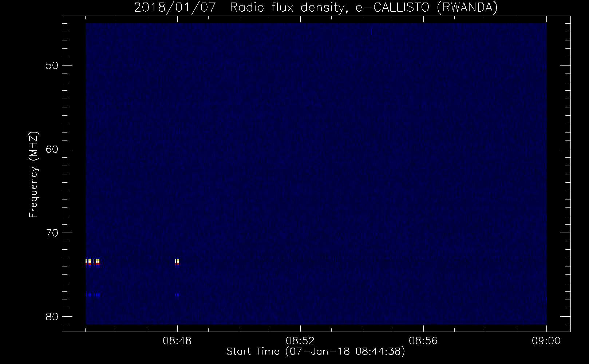
Task: Click the faint blue mark near 08:48 at 77 MHz
Action: (177, 295)
